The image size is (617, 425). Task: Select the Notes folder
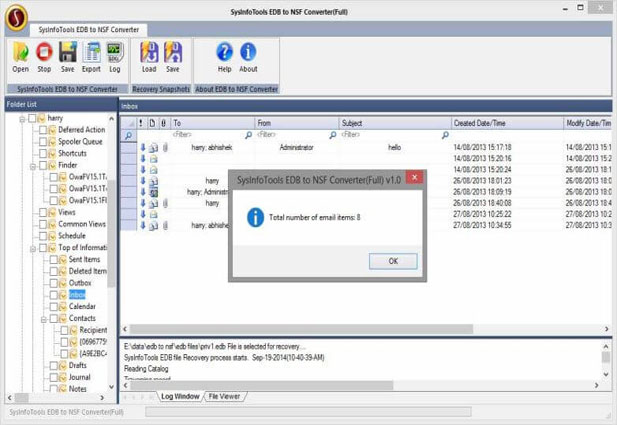click(78, 389)
